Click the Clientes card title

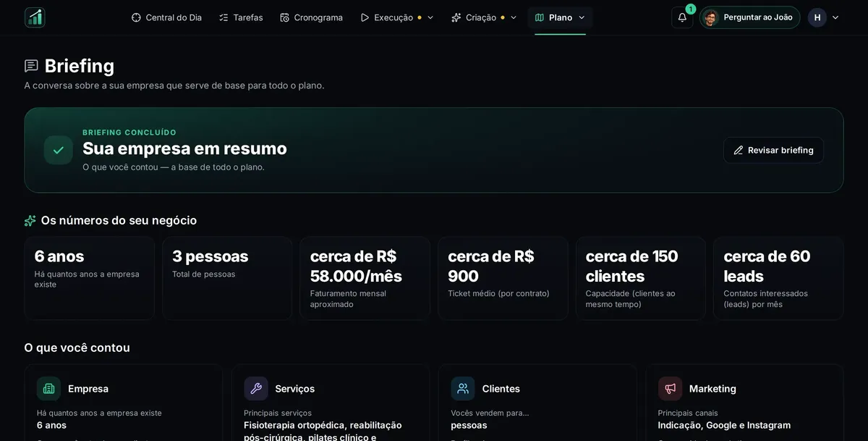tap(501, 389)
